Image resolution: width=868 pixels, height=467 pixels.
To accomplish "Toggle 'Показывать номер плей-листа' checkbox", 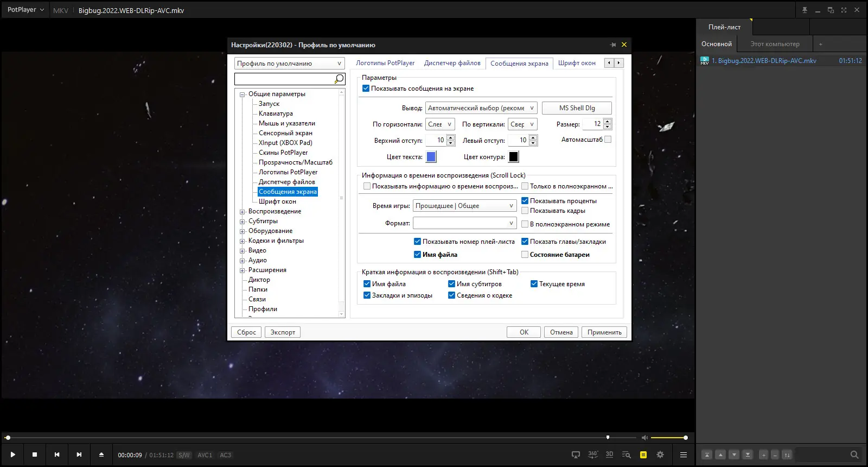I will coord(417,242).
